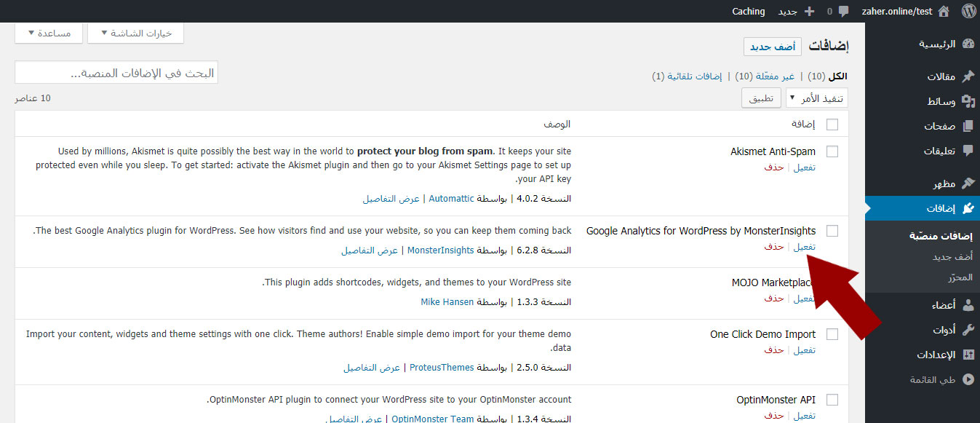Viewport: 980px width, 423px height.
Task: Filter plugins by إضافات تلقائية (1)
Action: (688, 76)
